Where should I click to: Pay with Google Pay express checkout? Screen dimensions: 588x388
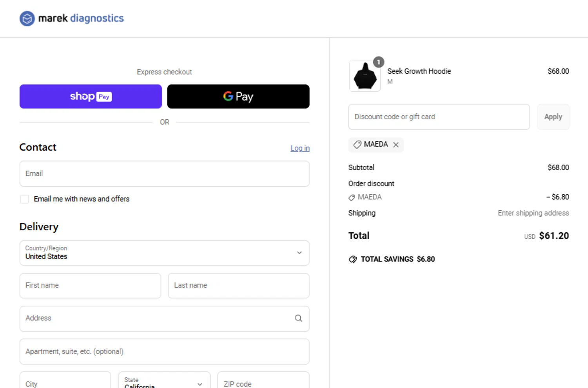click(238, 97)
